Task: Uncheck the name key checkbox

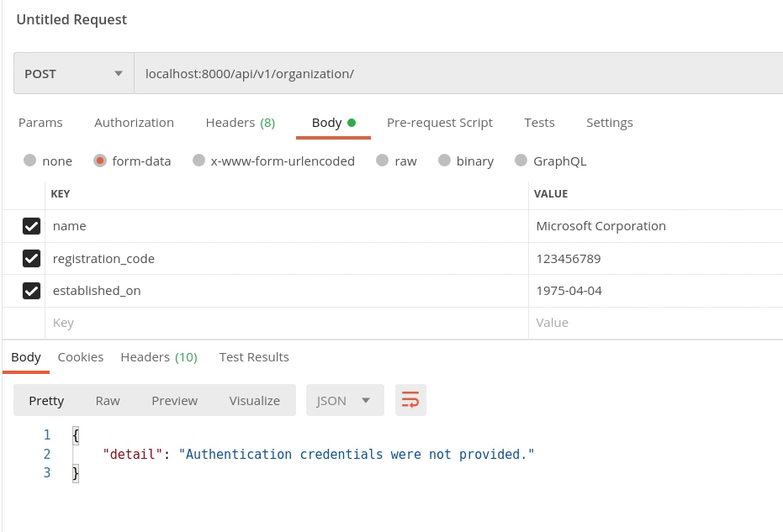Action: pyautogui.click(x=31, y=226)
